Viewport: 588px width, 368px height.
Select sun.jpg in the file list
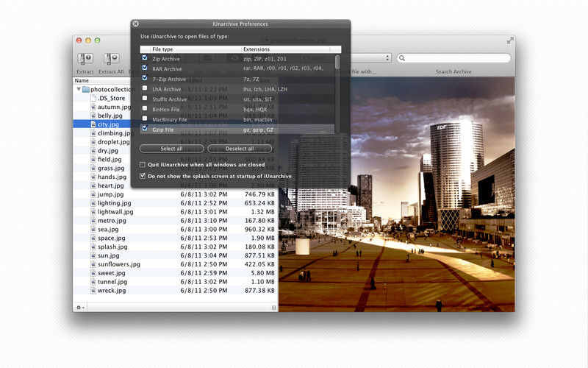coord(108,255)
